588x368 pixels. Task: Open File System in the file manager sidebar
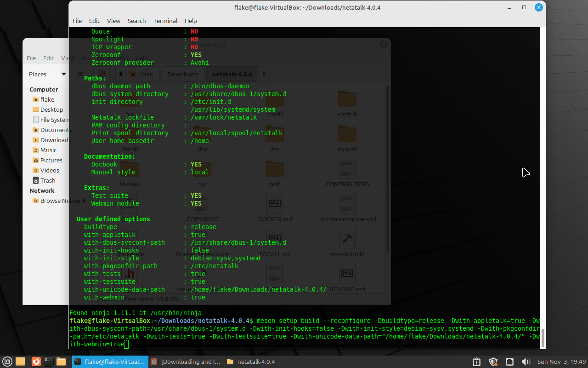51,120
